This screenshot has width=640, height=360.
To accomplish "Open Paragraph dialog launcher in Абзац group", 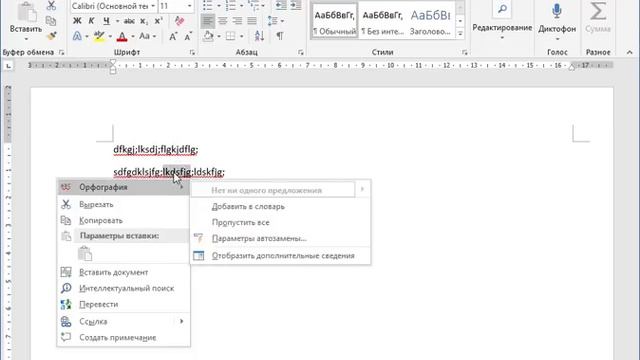I will (x=300, y=52).
